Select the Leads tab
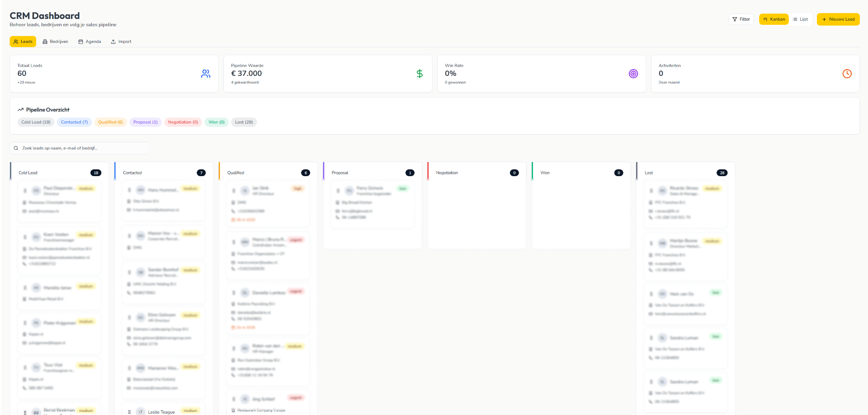 (23, 42)
